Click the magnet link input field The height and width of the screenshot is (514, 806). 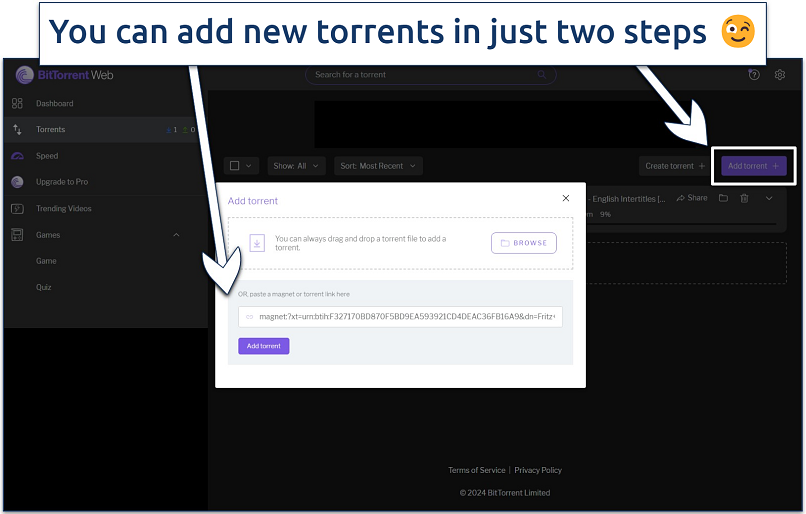400,317
